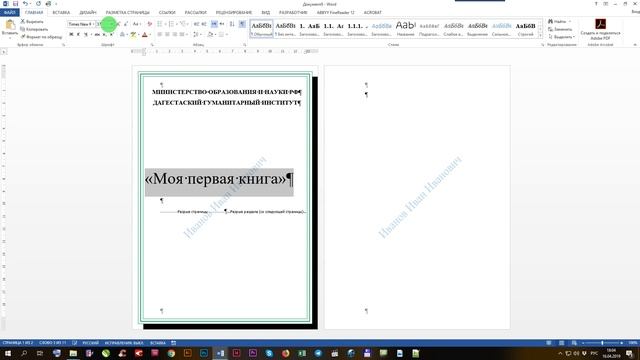The width and height of the screenshot is (640, 360).
Task: Click РУССКИЙ language in status bar
Action: (x=91, y=343)
